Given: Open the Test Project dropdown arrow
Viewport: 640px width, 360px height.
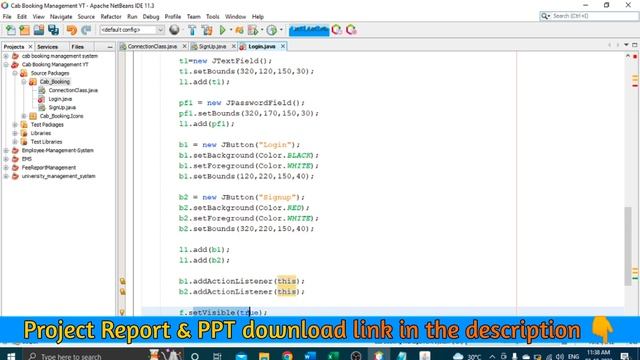Looking at the screenshot, I should click(x=281, y=30).
